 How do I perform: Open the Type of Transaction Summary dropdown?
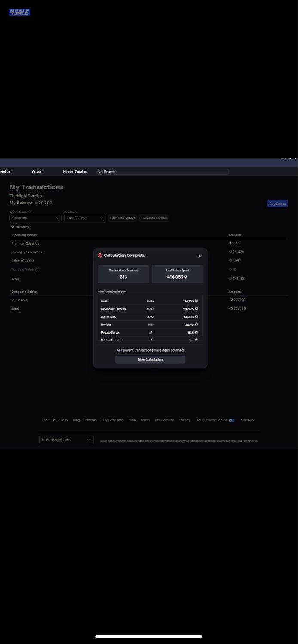click(36, 218)
